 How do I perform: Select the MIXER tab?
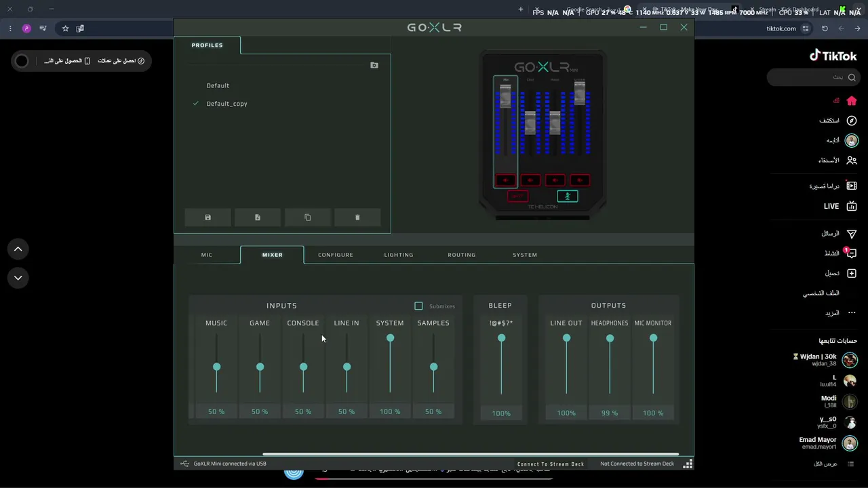[273, 255]
